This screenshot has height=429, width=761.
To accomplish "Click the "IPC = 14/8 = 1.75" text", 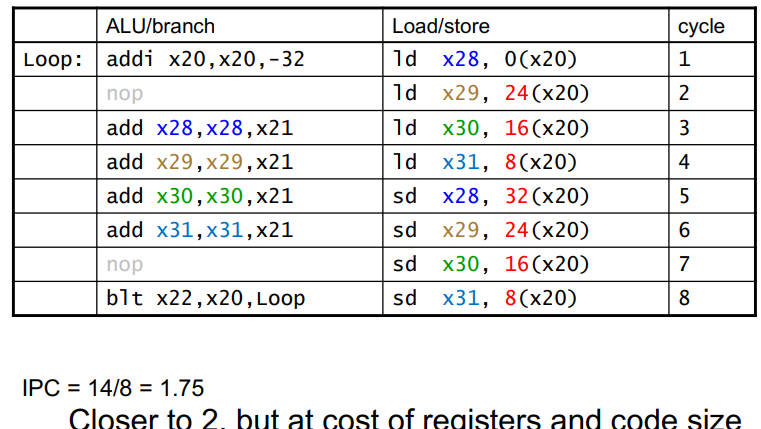I will (x=113, y=387).
